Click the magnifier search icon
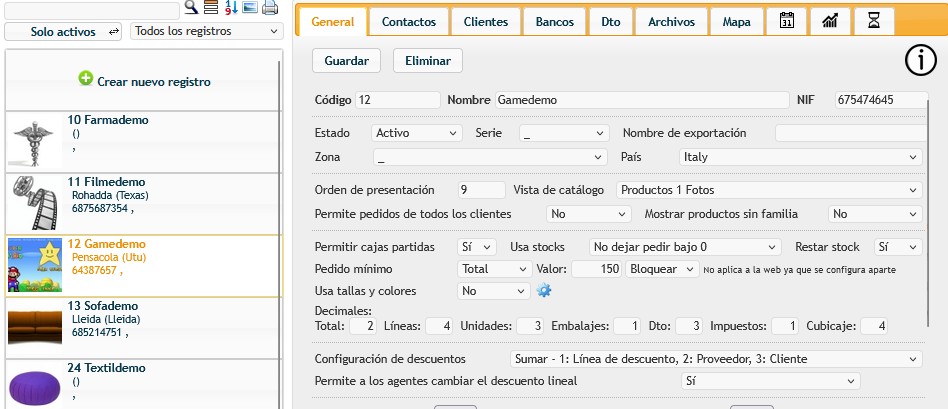The image size is (948, 409). point(191,7)
